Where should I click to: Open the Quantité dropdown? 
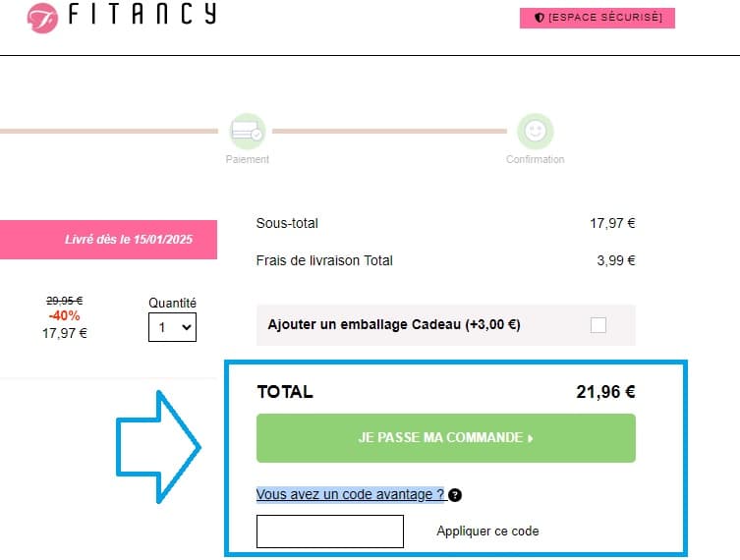point(172,327)
